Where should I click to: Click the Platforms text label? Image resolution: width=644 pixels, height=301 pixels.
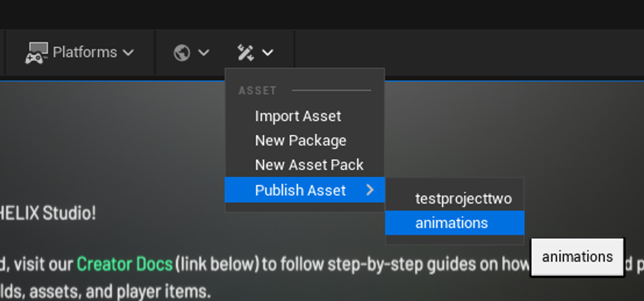click(85, 52)
